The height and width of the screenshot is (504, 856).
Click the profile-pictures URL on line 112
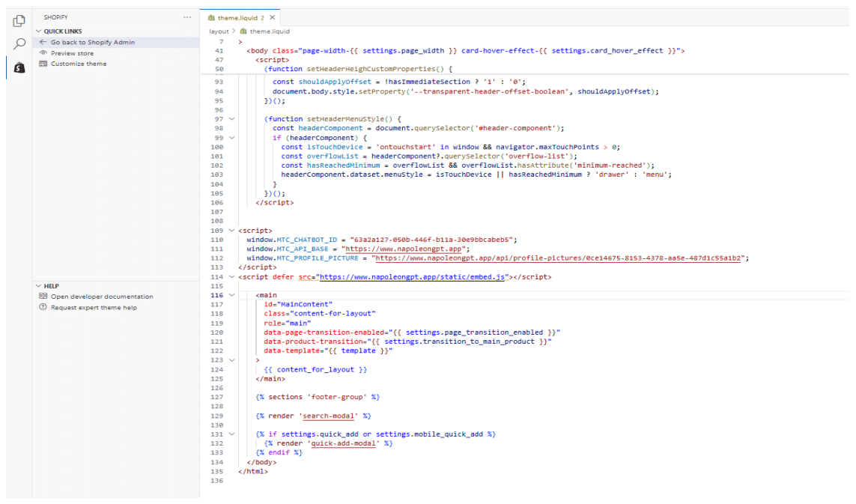click(558, 258)
